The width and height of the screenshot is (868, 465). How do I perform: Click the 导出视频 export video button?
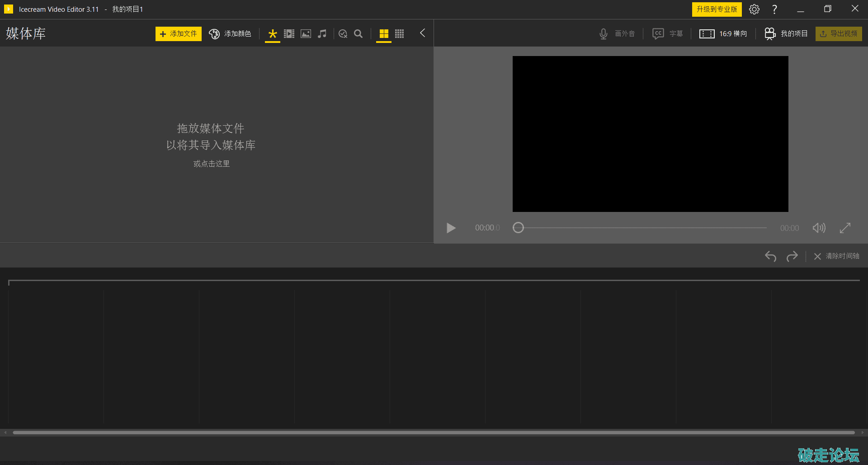tap(839, 34)
